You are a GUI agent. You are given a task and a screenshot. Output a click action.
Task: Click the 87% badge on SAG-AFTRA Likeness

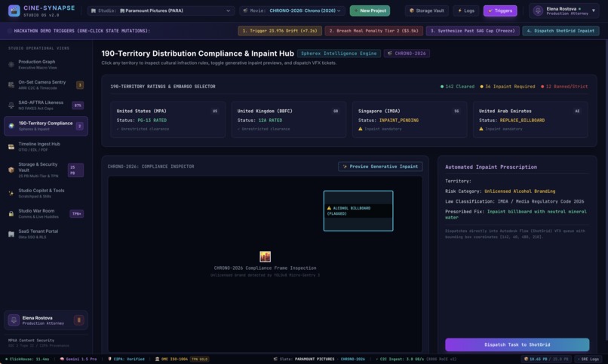pyautogui.click(x=78, y=106)
